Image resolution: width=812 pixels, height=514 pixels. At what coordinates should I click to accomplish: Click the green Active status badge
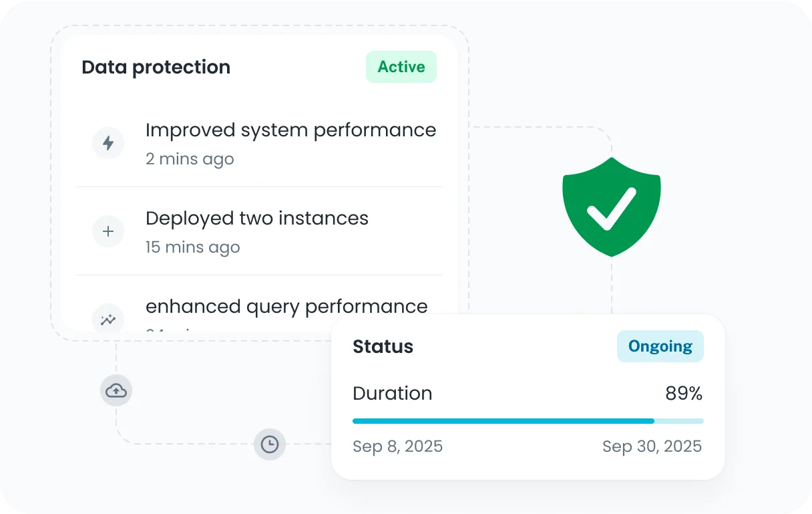point(401,67)
